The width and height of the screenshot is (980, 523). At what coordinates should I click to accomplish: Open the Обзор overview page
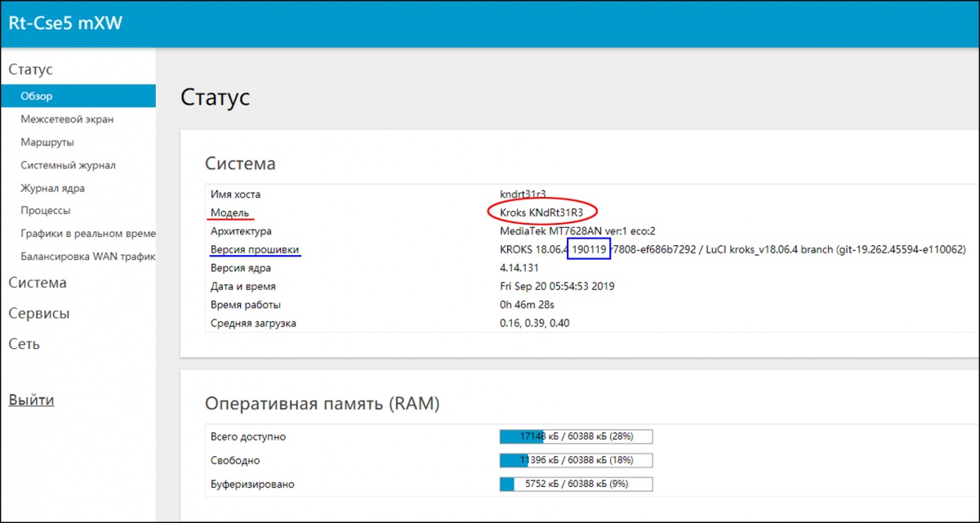point(37,96)
